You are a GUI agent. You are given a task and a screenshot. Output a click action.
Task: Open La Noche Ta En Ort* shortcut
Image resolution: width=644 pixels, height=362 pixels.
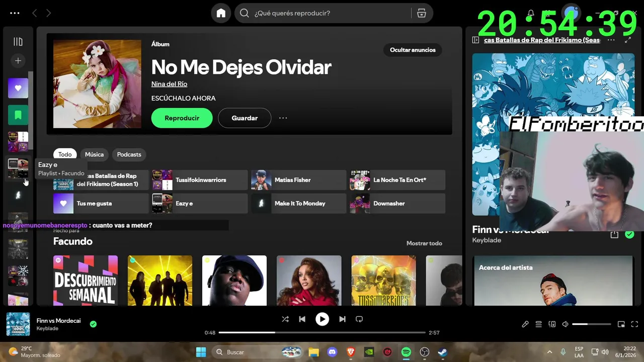tap(397, 180)
